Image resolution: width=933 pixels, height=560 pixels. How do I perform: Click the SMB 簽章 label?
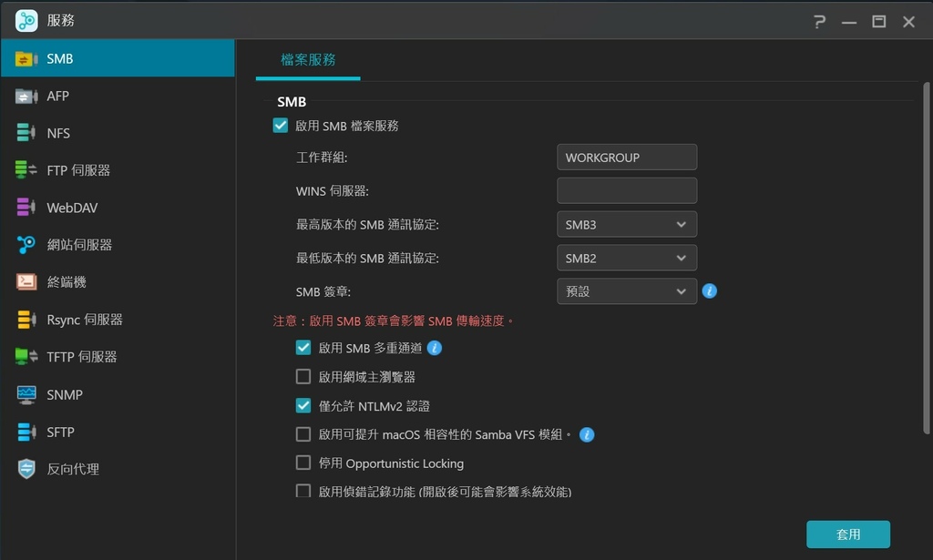click(323, 292)
